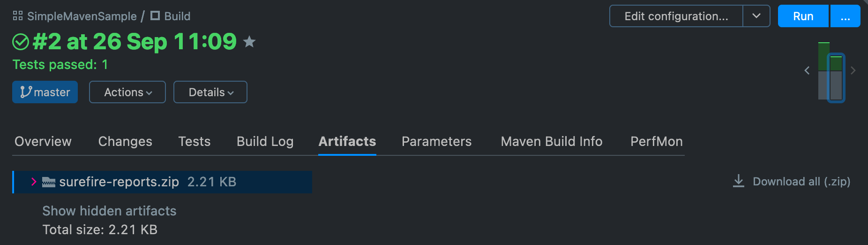
Task: Expand the surefire-reports.zip artifact
Action: point(34,182)
